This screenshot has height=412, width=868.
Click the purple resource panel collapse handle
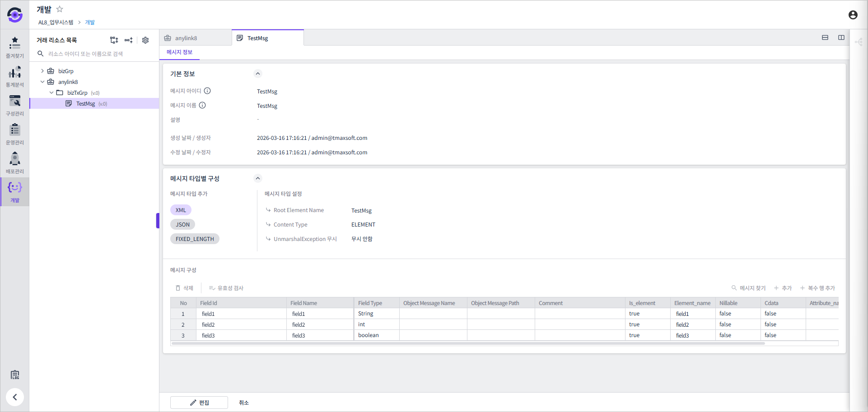158,221
